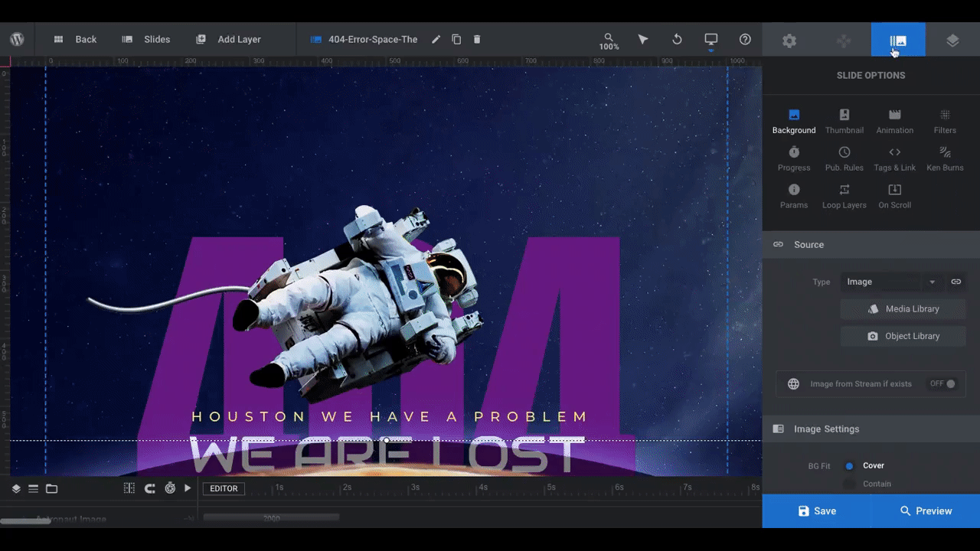Open the Background slide option
Image resolution: width=980 pixels, height=551 pixels.
coord(794,121)
